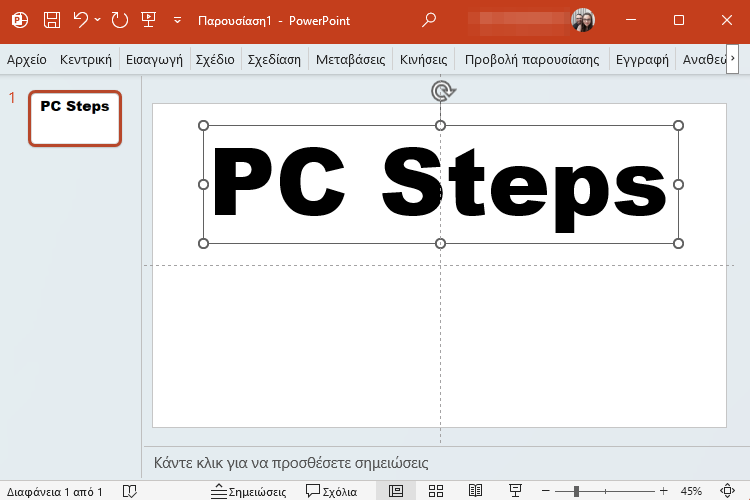Switch to Slide Sorter view
Screen dimensions: 750x500
pos(436,491)
